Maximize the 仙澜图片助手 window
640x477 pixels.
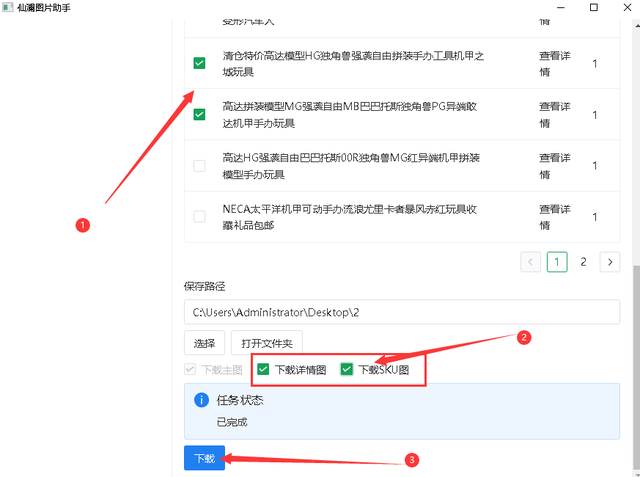593,8
